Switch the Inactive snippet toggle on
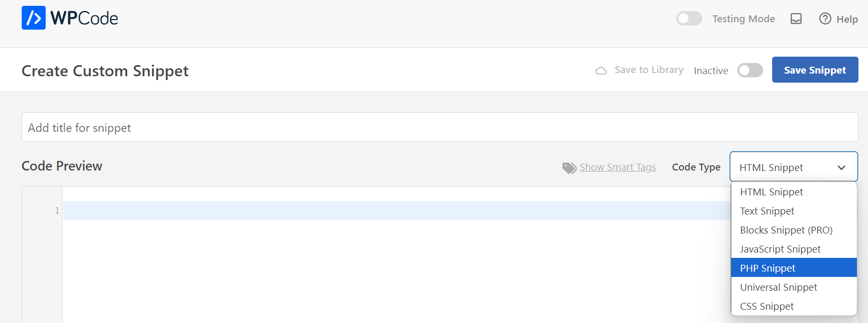Viewport: 868px width, 323px height. click(750, 70)
